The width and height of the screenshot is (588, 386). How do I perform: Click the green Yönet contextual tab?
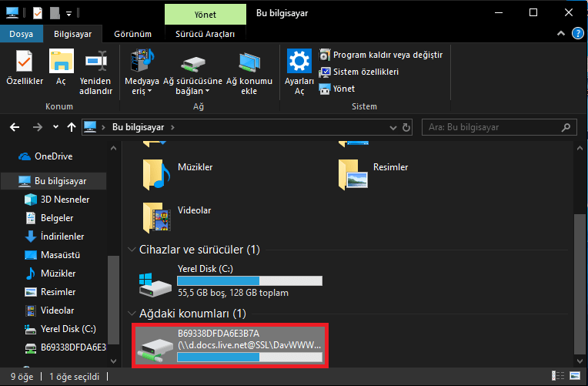205,15
